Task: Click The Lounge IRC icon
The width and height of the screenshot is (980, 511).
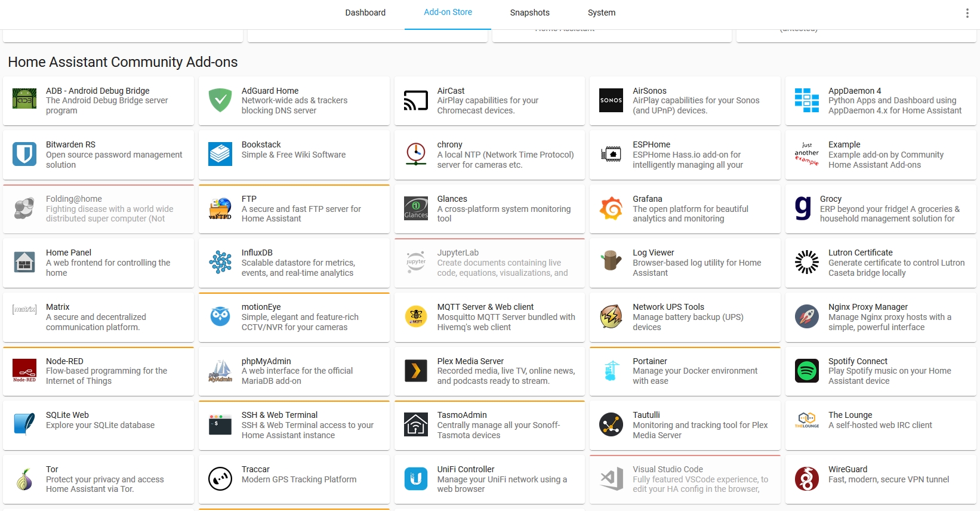Action: click(x=807, y=421)
